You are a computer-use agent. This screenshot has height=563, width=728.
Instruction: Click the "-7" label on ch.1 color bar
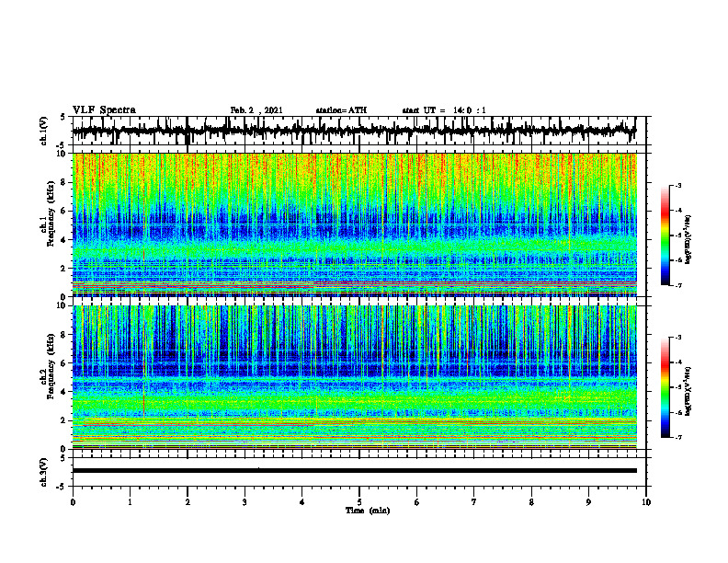pyautogui.click(x=677, y=285)
